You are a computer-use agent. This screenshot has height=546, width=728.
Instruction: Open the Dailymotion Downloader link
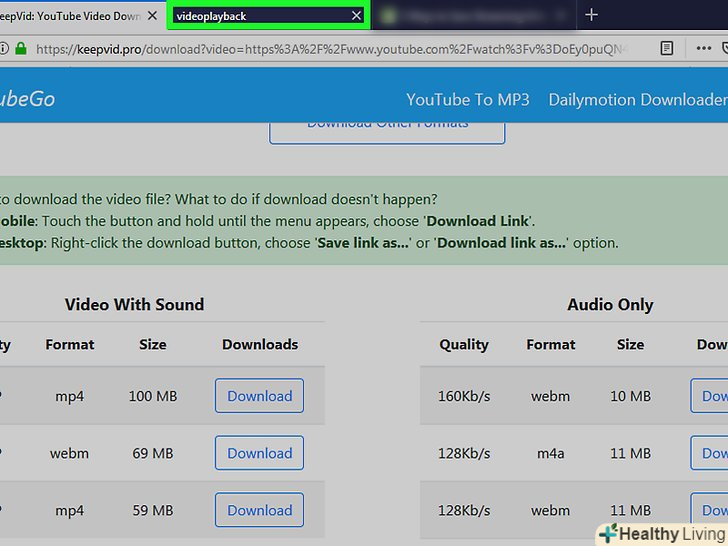[637, 99]
